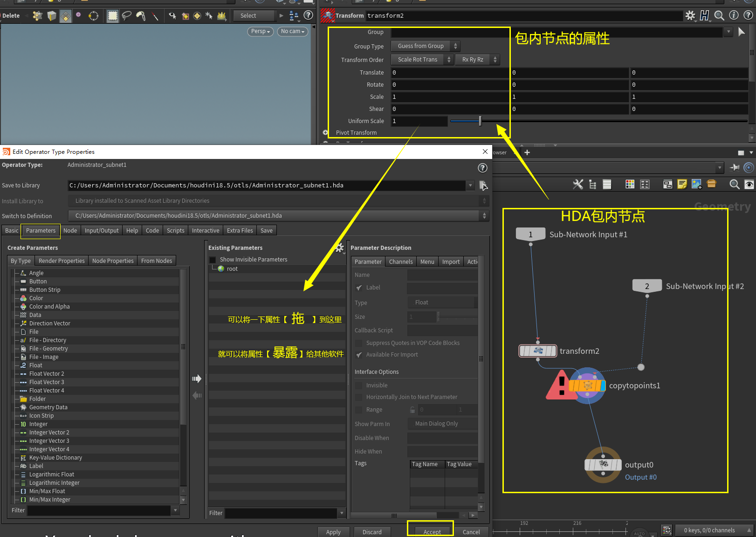
Task: Toggle the eye display options icon in network editor
Action: pyautogui.click(x=749, y=184)
